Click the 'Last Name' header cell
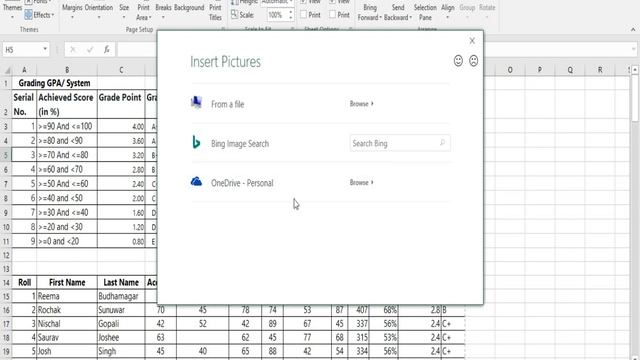The height and width of the screenshot is (360, 640). coord(121,282)
